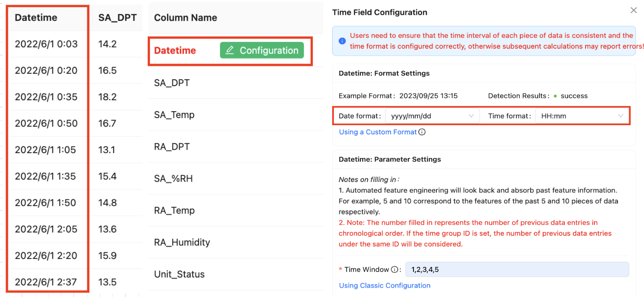Viewport: 644px width, 297px height.
Task: Open the Time format dropdown
Action: pyautogui.click(x=581, y=116)
